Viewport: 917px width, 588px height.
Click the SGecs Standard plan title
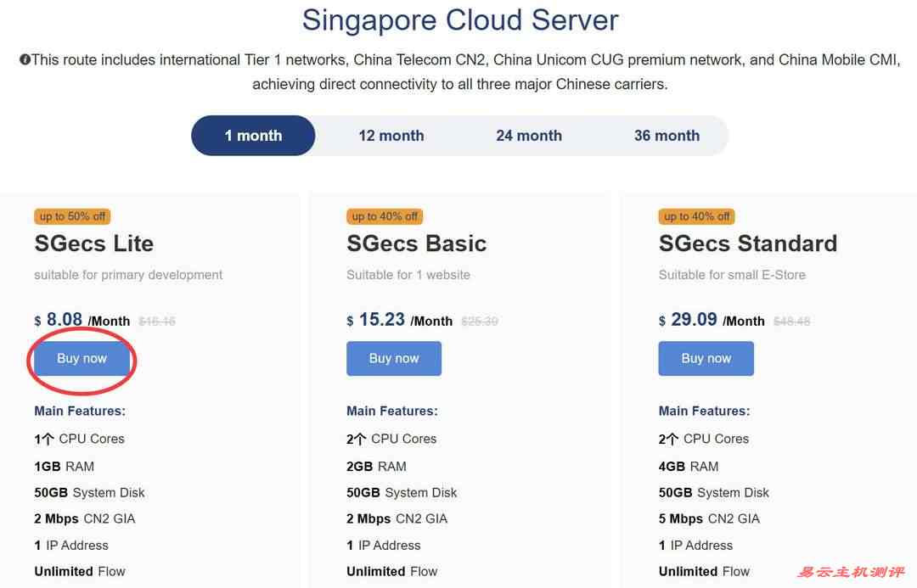(x=747, y=244)
